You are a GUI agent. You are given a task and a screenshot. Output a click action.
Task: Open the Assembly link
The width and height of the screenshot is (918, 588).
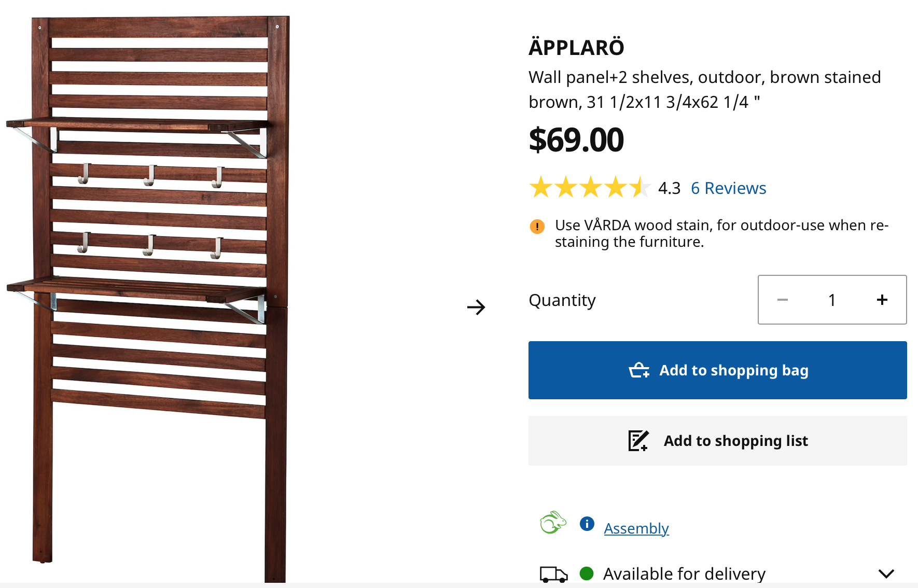pos(636,528)
